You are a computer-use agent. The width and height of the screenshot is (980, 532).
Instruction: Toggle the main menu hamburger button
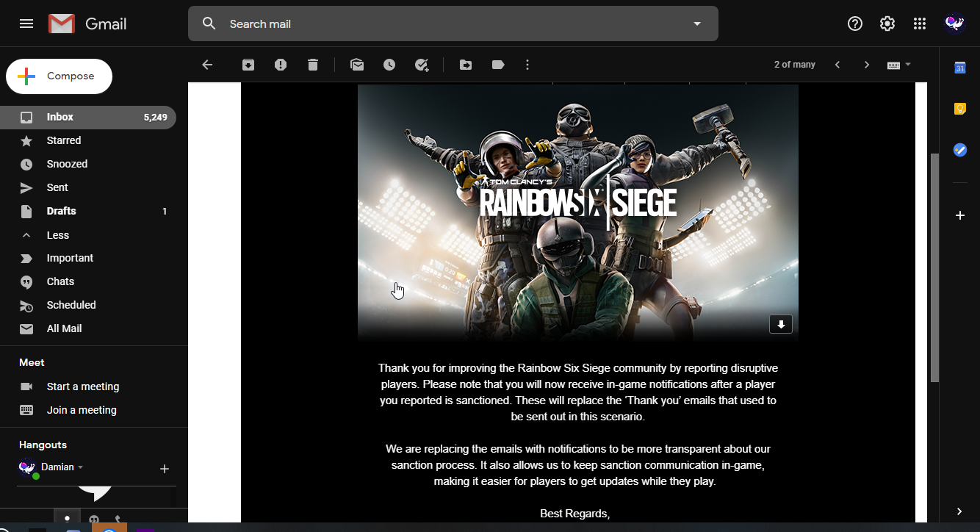pos(26,24)
